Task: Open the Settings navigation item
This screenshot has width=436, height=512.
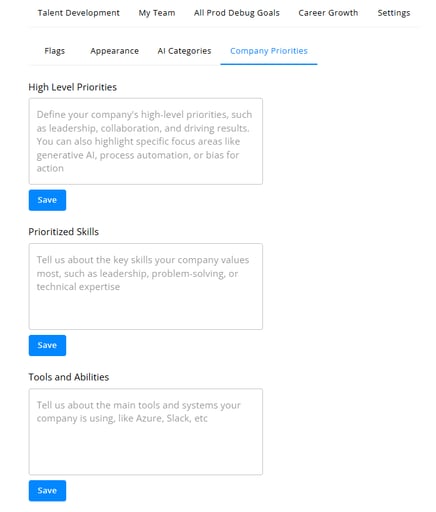Action: tap(394, 13)
